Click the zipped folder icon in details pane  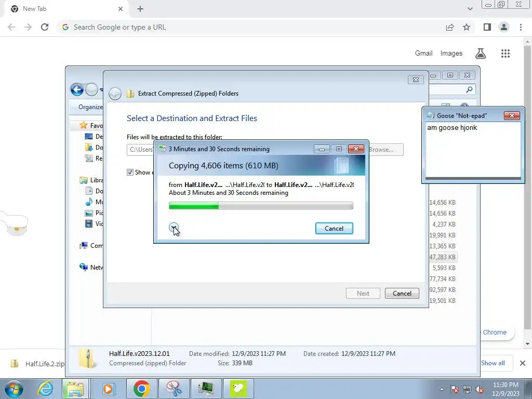(x=87, y=358)
